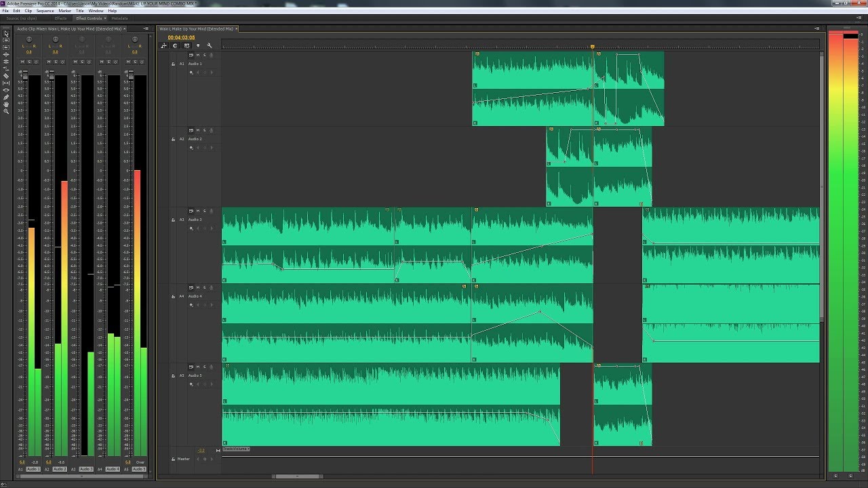Click the timeline timecode 00:04:03:05
The height and width of the screenshot is (488, 868).
(182, 37)
